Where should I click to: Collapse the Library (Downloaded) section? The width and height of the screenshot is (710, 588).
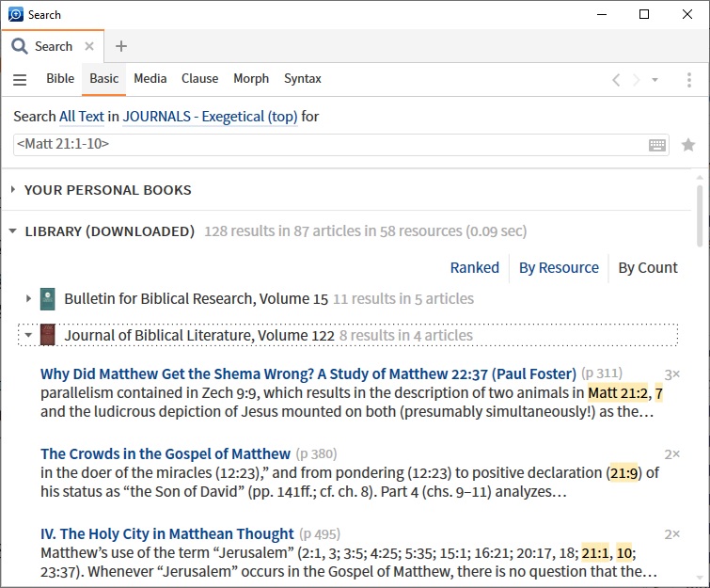(x=13, y=231)
